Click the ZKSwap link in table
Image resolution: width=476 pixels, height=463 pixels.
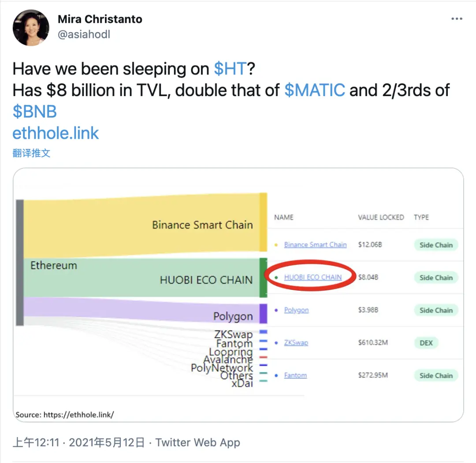click(x=296, y=343)
